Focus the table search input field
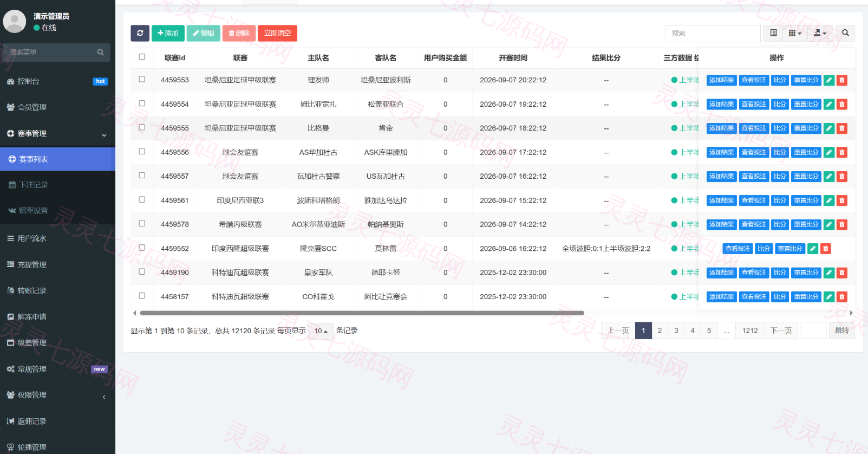The width and height of the screenshot is (868, 454). 713,33
